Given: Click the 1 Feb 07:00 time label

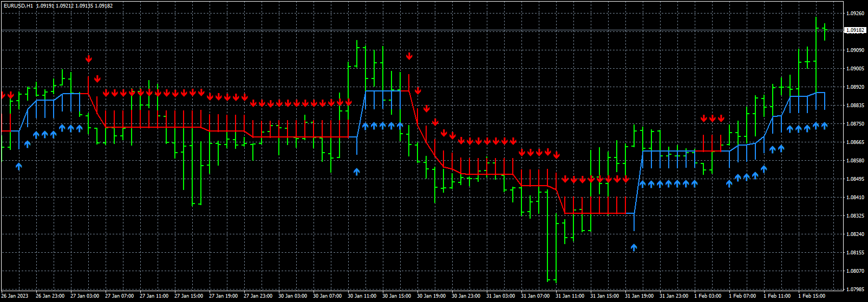Looking at the screenshot, I should (x=743, y=296).
